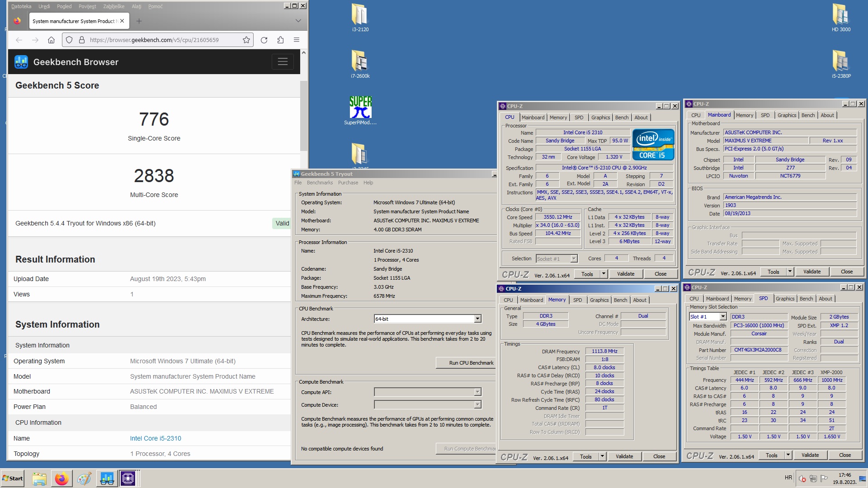The image size is (868, 488).
Task: Click the site padlock icon
Action: tap(82, 40)
